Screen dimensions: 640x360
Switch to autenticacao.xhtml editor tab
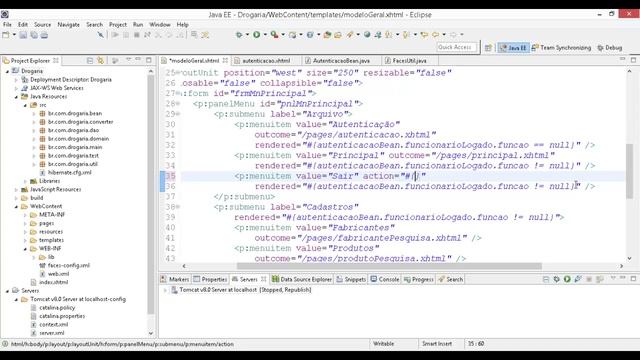pos(266,60)
